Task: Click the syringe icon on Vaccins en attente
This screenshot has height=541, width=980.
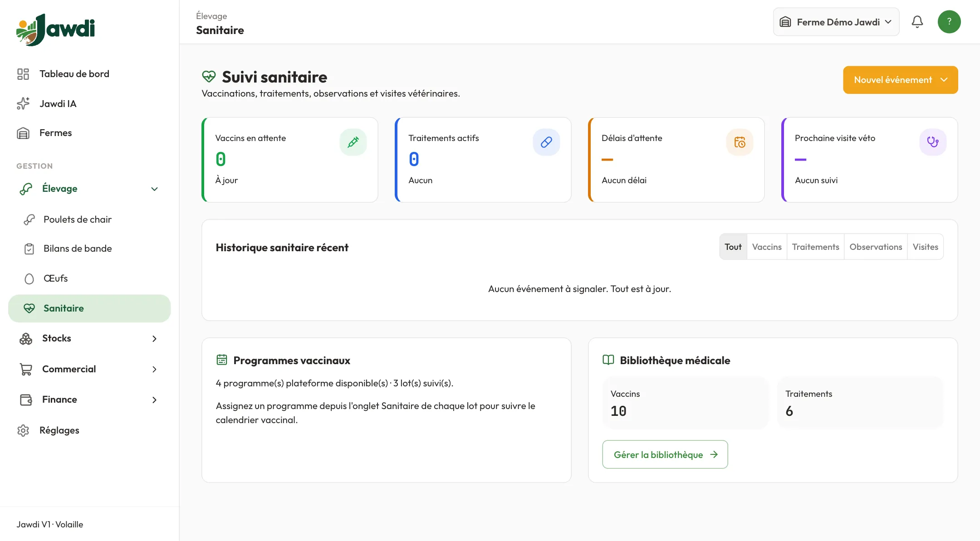Action: point(353,142)
